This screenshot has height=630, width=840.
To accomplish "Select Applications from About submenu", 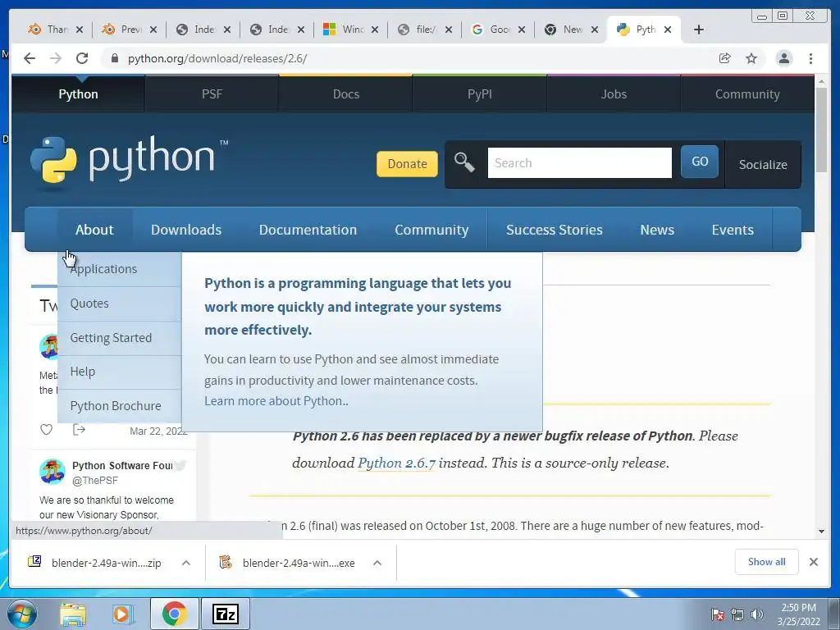I will (120, 269).
